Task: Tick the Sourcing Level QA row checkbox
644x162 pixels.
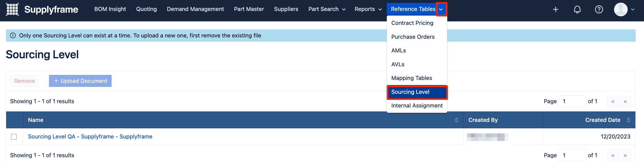Action: 14,137
